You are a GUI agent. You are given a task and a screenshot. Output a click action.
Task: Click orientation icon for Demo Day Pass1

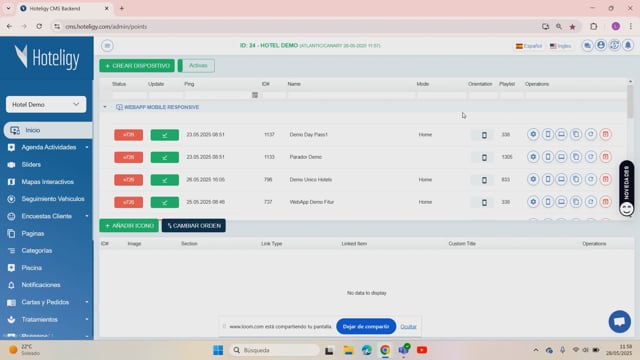[x=484, y=135]
